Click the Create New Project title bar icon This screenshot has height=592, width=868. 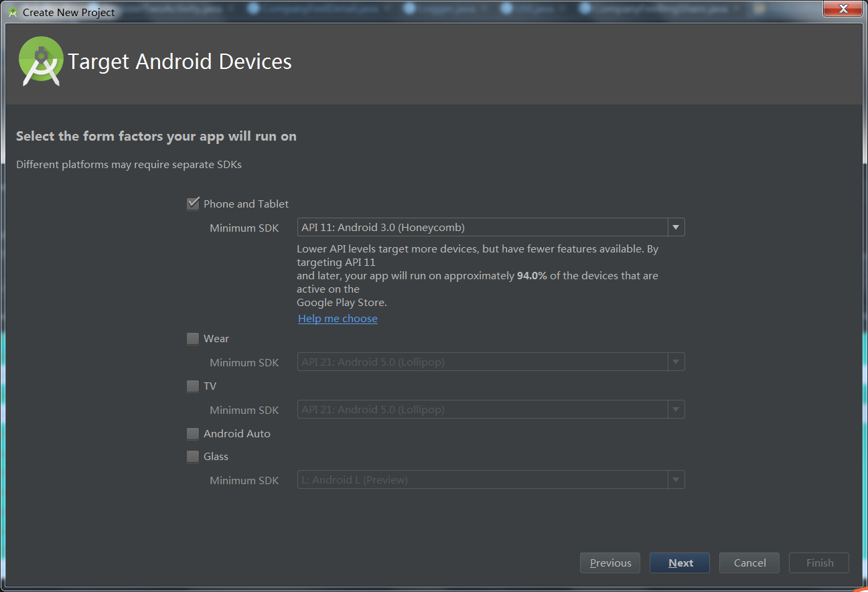[13, 12]
